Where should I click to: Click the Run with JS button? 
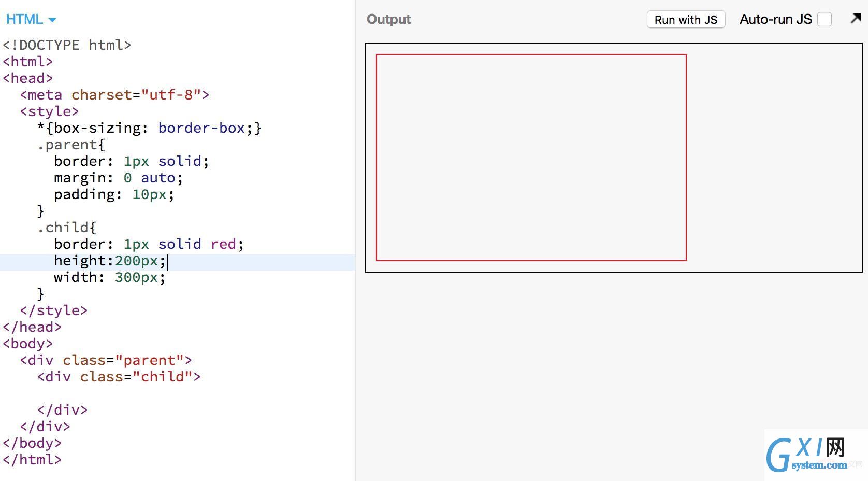point(686,20)
